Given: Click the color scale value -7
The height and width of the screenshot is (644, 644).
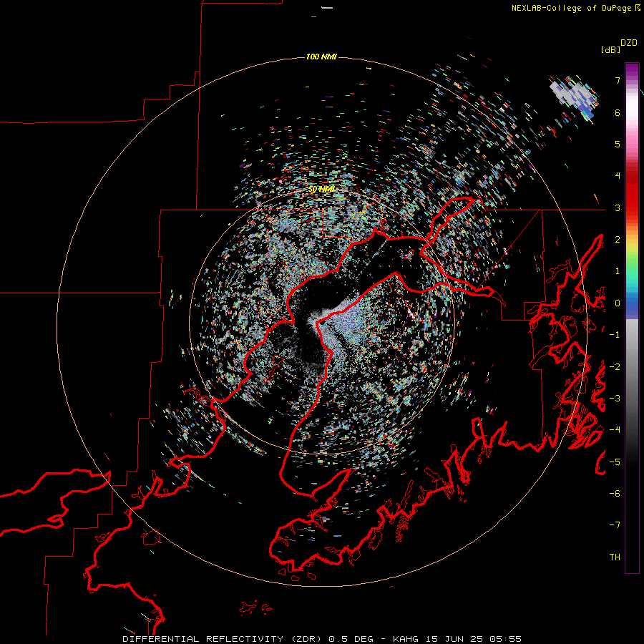Looking at the screenshot, I should 615,525.
